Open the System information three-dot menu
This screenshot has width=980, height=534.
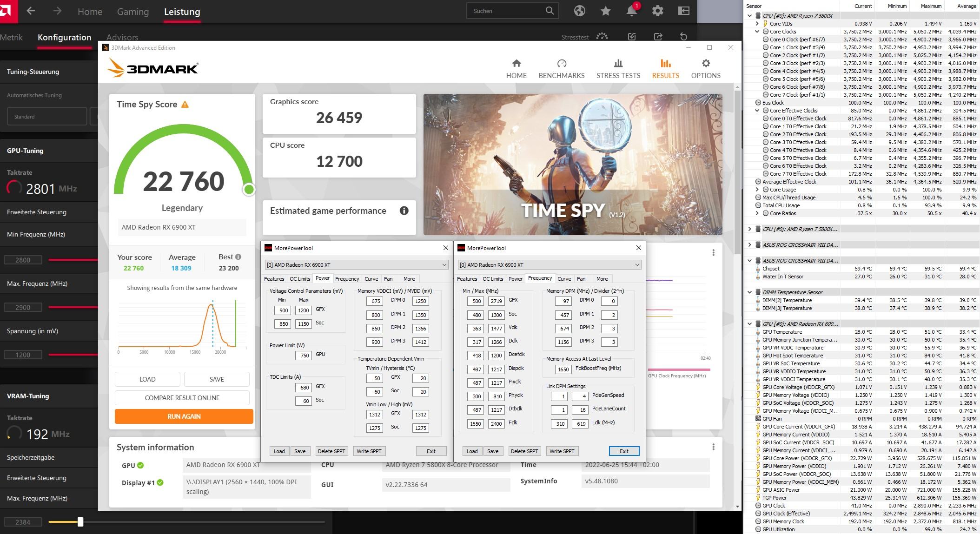tap(713, 447)
